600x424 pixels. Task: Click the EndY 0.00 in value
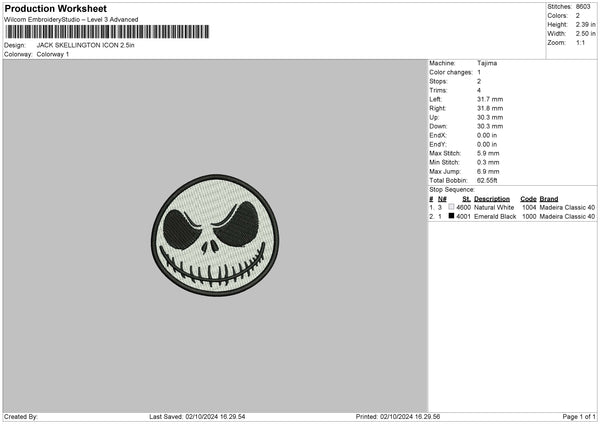487,144
